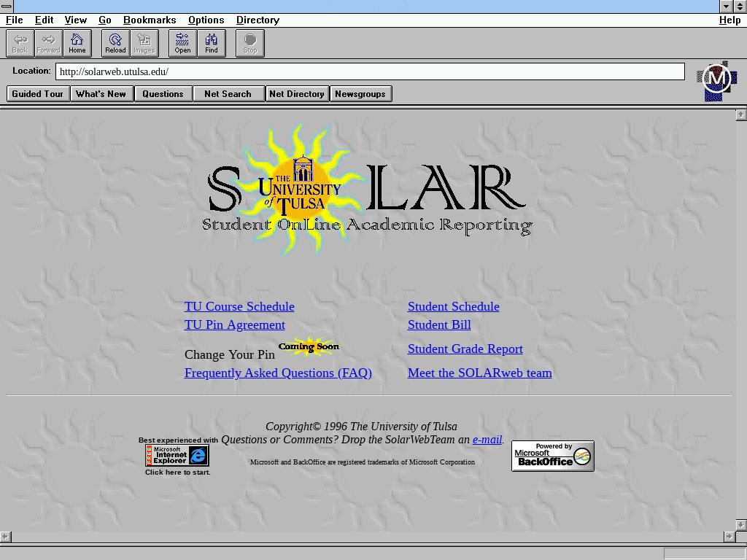Open the Directory menu
Viewport: 747px width, 560px height.
point(258,20)
